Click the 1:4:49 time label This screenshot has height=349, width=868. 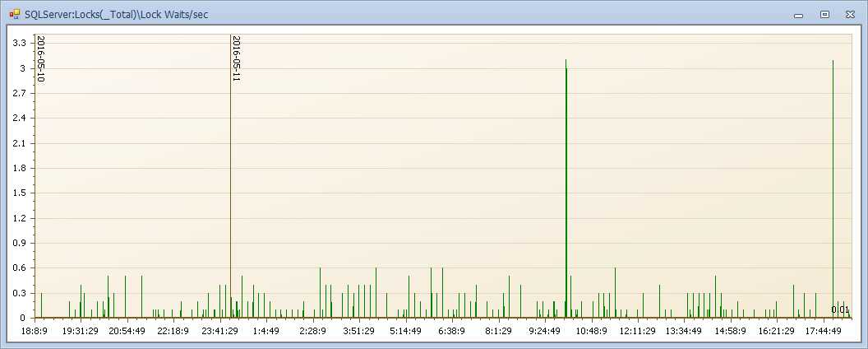[x=266, y=331]
